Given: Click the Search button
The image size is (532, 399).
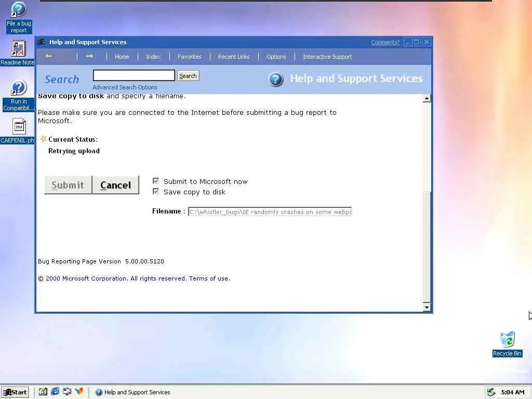Looking at the screenshot, I should coord(188,76).
